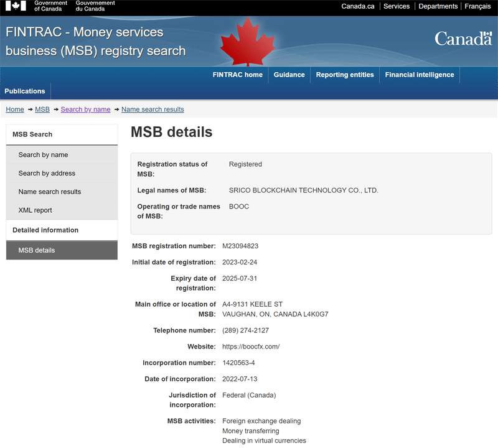Click the Government of Canada signature text
Image resolution: width=498 pixels, height=448 pixels.
(50, 6)
